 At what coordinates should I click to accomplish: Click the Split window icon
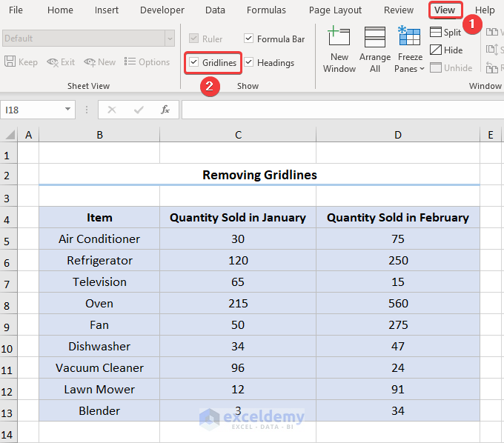point(436,32)
